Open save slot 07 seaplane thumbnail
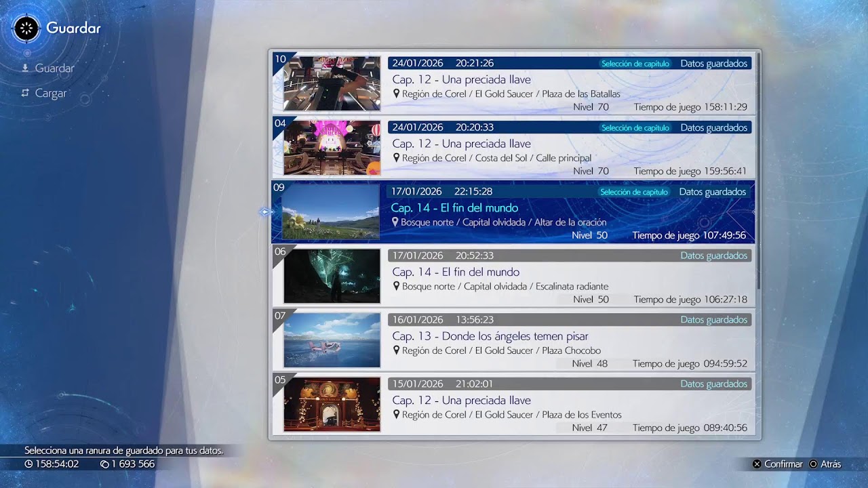 (x=332, y=340)
